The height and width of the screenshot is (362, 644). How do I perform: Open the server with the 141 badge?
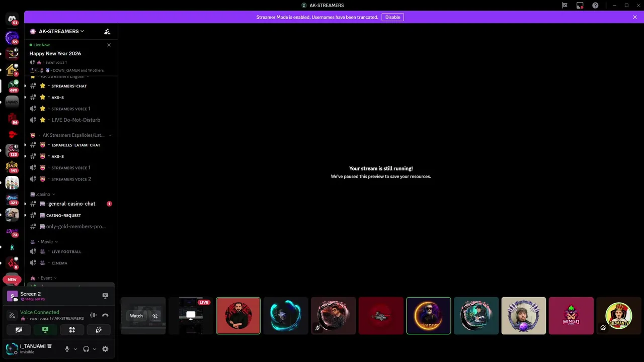(x=12, y=166)
